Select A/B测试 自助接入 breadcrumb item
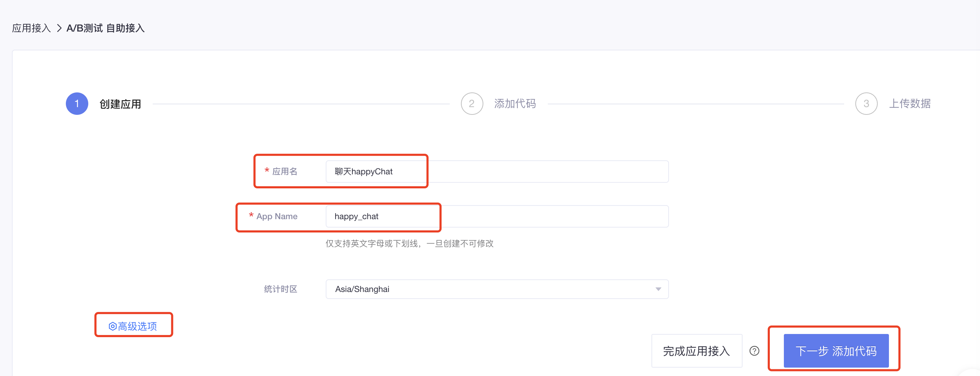This screenshot has height=376, width=980. (105, 28)
